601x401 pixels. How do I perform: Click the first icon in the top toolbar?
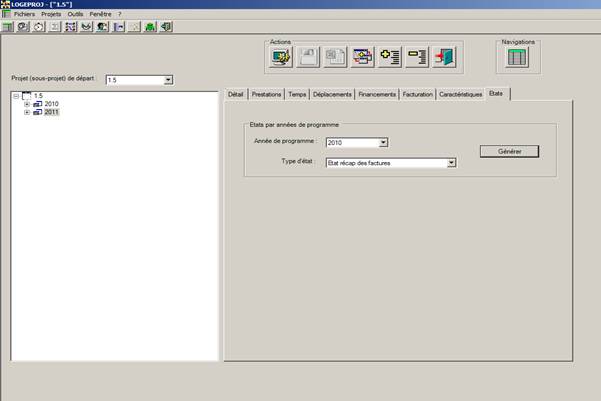point(7,27)
